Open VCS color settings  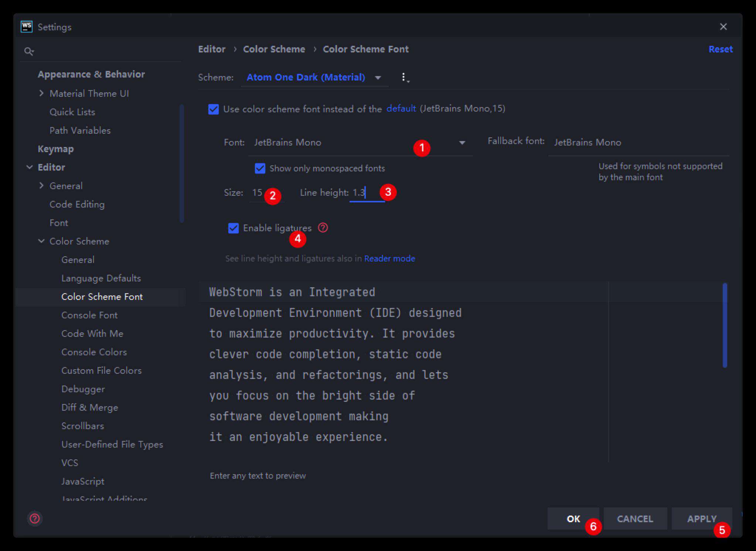69,463
